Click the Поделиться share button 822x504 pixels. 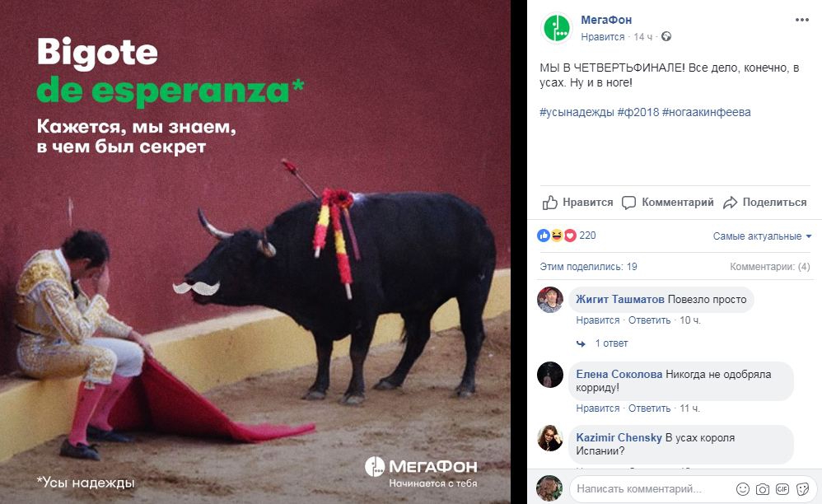(x=765, y=203)
